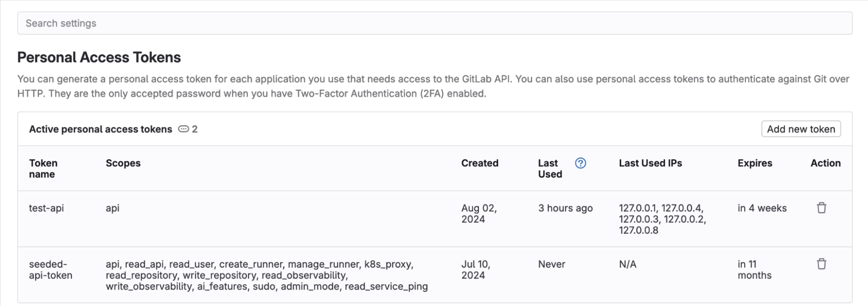Image resolution: width=868 pixels, height=306 pixels.
Task: Click the Personal Access Tokens heading
Action: coord(99,57)
